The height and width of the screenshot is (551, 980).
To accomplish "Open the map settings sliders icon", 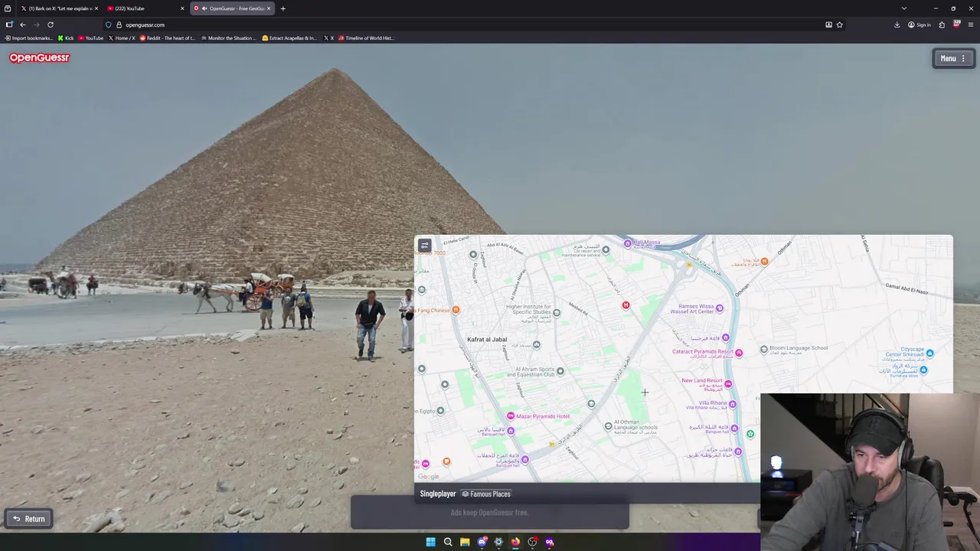I will [425, 246].
